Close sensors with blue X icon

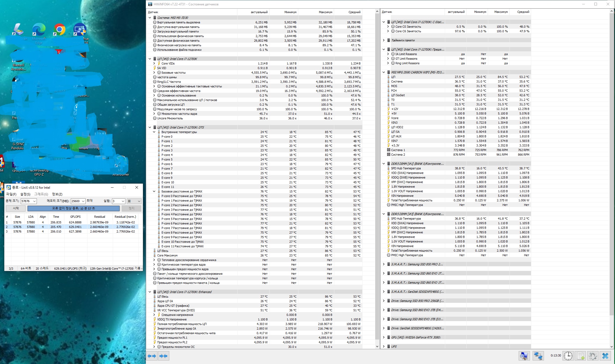coord(605,356)
